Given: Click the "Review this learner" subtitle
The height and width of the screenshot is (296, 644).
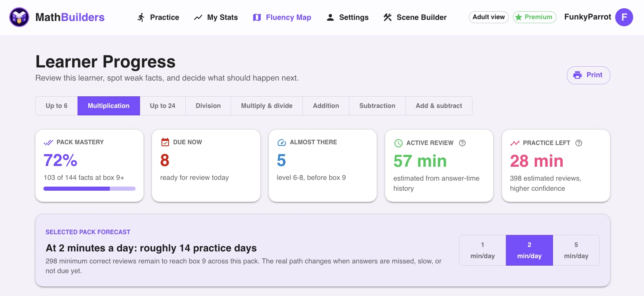Looking at the screenshot, I should pyautogui.click(x=167, y=78).
